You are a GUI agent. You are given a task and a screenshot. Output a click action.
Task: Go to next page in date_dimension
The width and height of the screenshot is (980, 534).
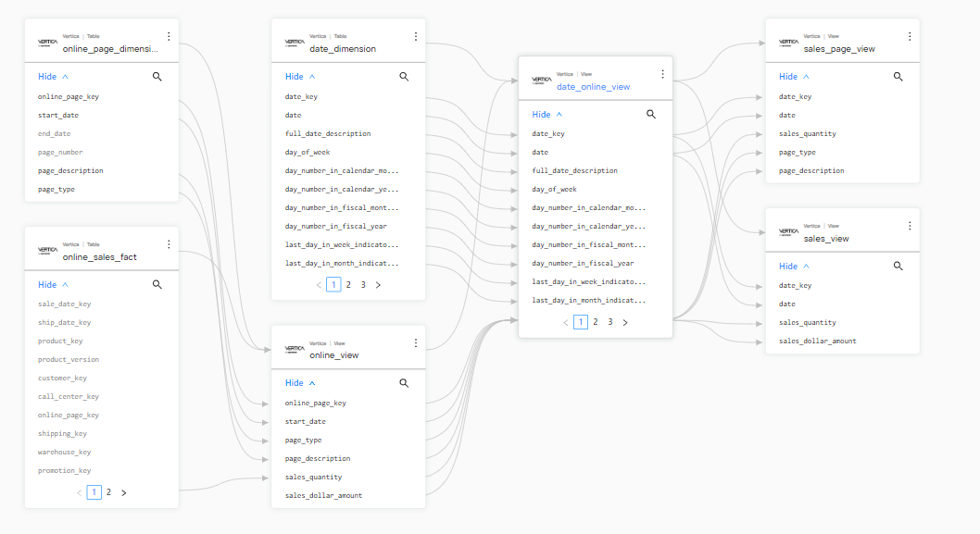click(x=378, y=285)
